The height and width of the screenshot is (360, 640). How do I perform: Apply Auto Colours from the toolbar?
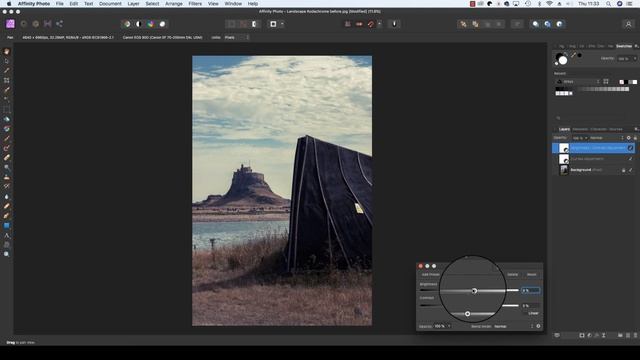(151, 24)
